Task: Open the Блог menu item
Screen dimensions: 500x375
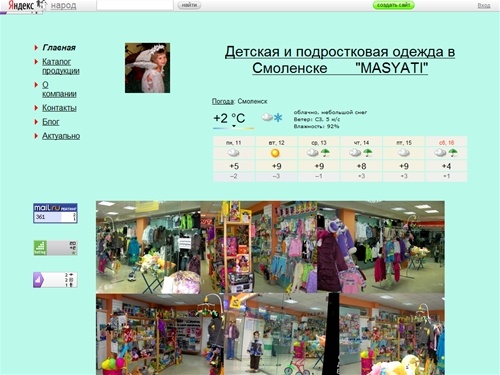Action: 51,122
